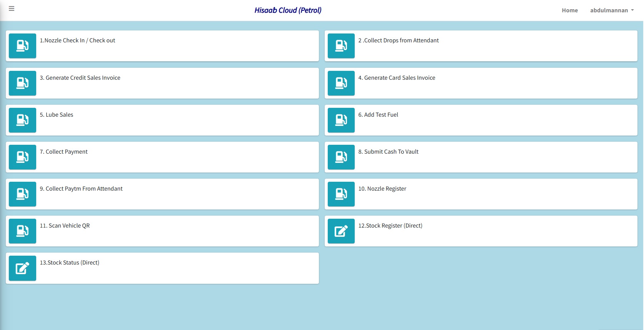
Task: Click edit icon for Stock Register (Direct)
Action: [x=341, y=231]
